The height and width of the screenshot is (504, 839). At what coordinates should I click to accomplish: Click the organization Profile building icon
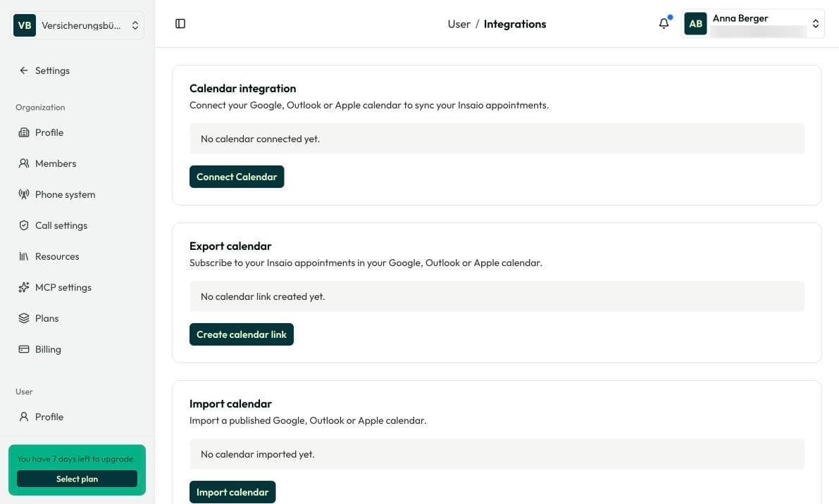coord(23,132)
